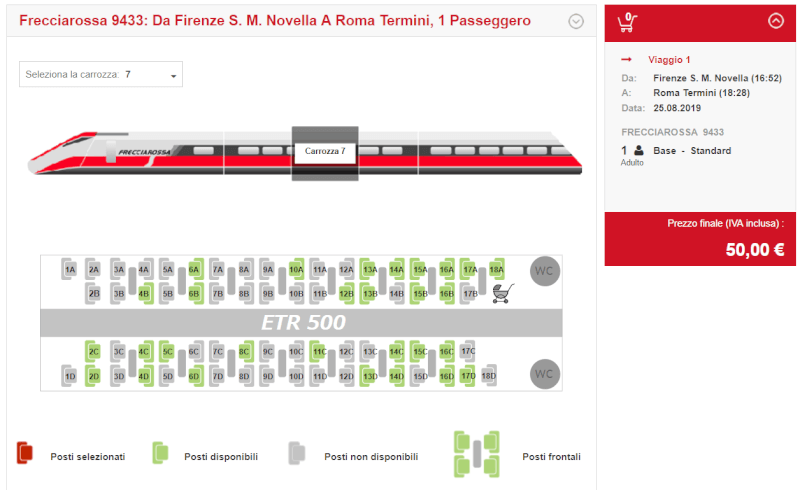Click the Prezzo finale 50,00 € panel

[x=700, y=239]
